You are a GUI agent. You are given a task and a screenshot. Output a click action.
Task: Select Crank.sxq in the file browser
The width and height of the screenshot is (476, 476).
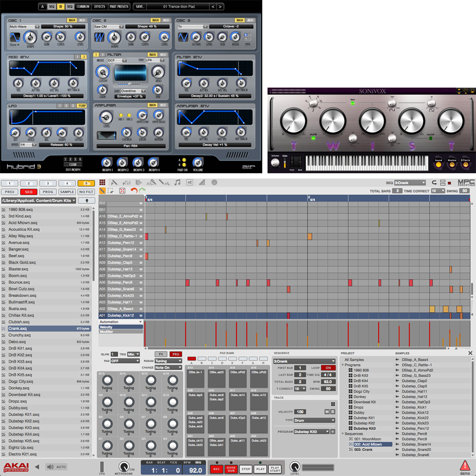pos(46,328)
